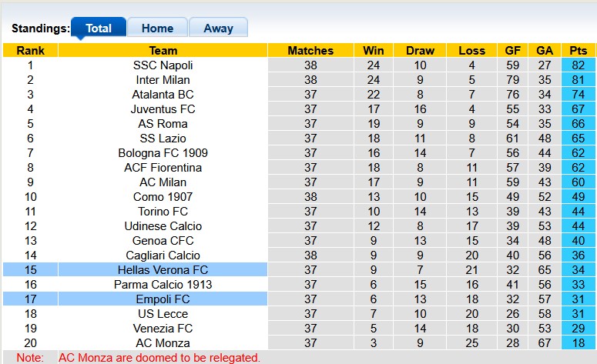This screenshot has width=597, height=364.
Task: Select the Away standings tab
Action: (218, 28)
